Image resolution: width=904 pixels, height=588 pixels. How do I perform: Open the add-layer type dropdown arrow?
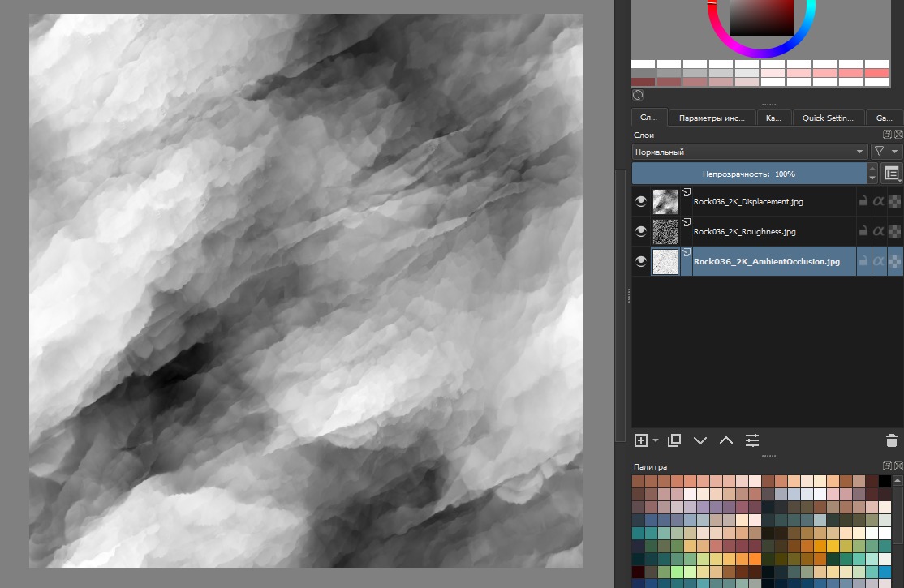coord(656,440)
